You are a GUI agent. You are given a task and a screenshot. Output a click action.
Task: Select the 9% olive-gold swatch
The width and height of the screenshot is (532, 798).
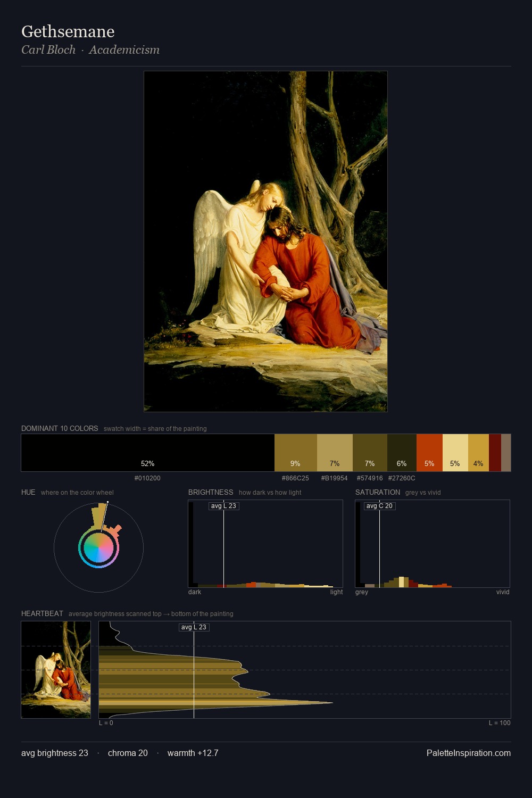point(296,453)
